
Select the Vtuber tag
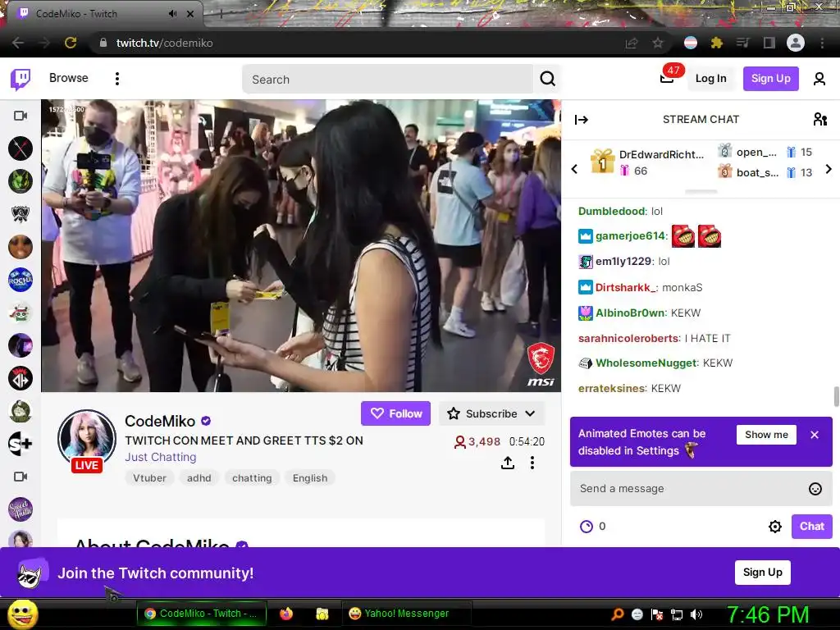(149, 478)
